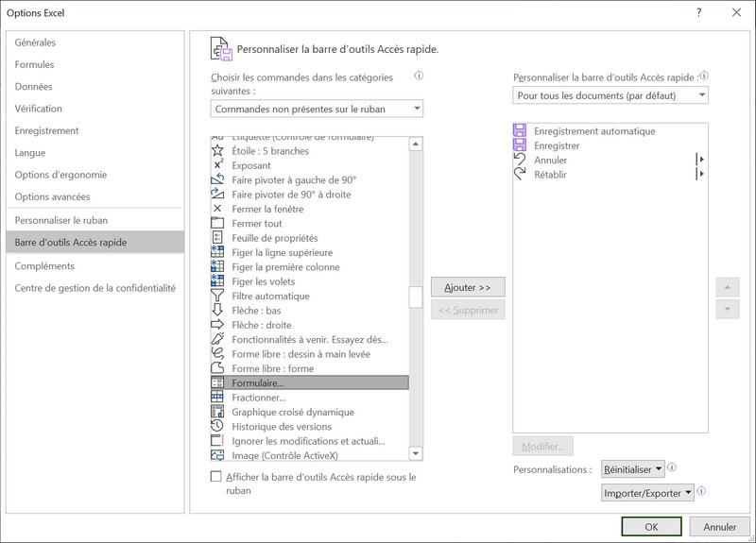Click the Historique des versions clock icon
Viewport: 756px width, 543px height.
coord(217,426)
